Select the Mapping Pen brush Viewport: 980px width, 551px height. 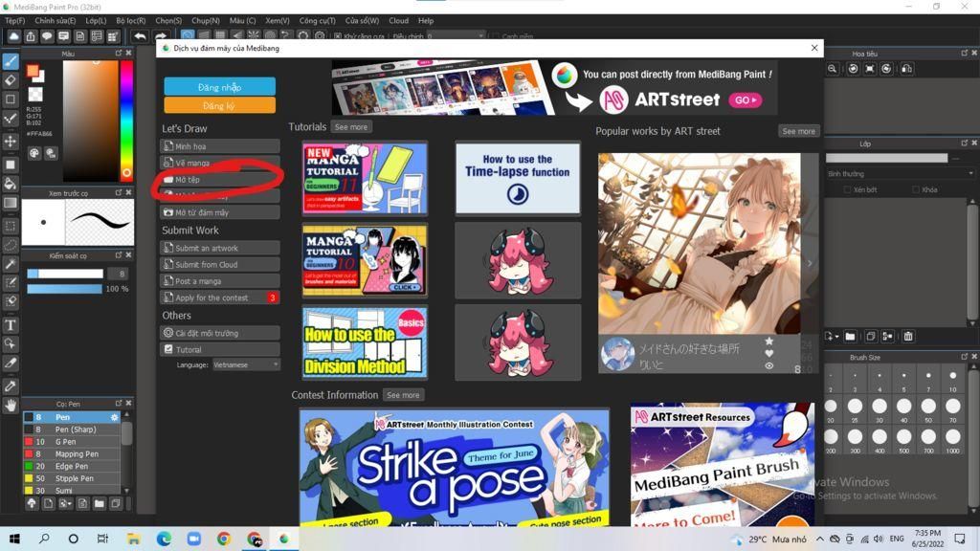coord(72,454)
